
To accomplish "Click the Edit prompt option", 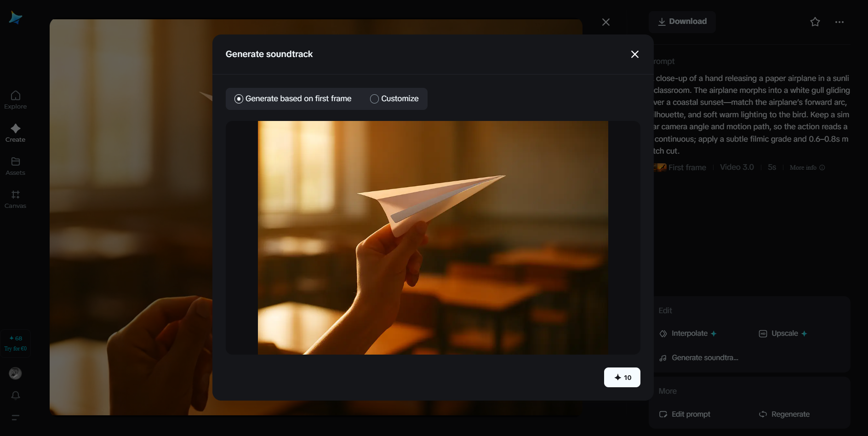I will pyautogui.click(x=685, y=414).
